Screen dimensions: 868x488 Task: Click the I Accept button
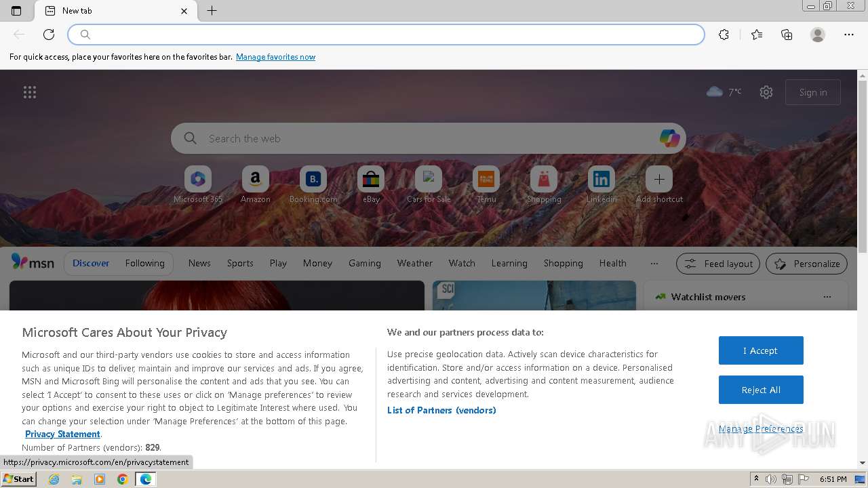[761, 350]
